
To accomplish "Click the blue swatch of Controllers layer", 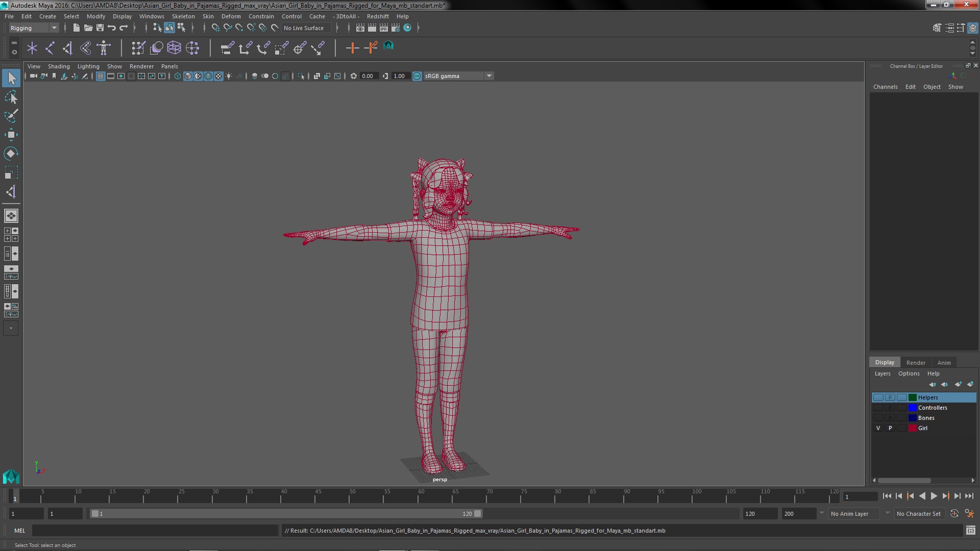I will (912, 408).
